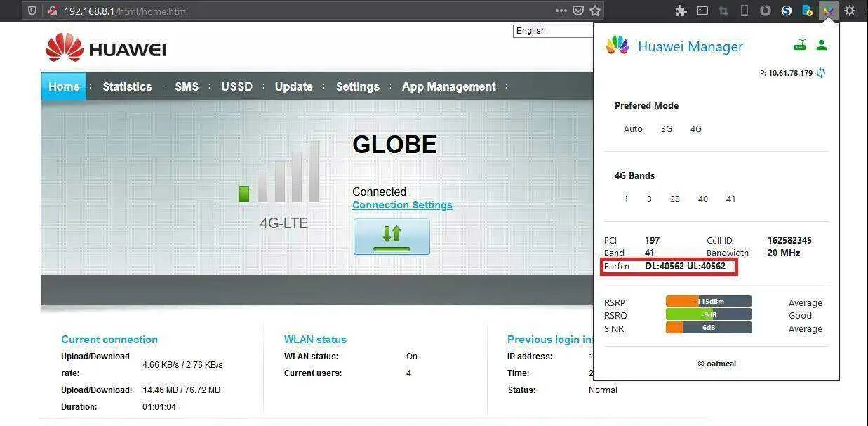
Task: Toggle the browser sidebar view icon
Action: pos(702,11)
